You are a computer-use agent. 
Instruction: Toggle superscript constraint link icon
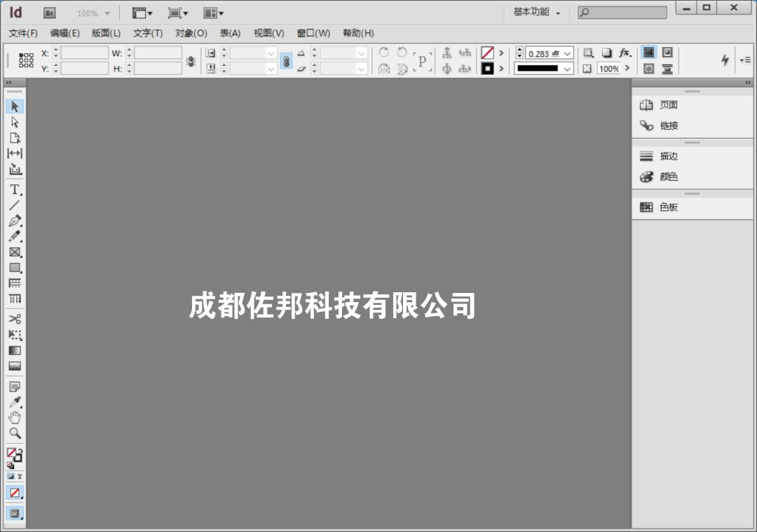click(x=287, y=60)
